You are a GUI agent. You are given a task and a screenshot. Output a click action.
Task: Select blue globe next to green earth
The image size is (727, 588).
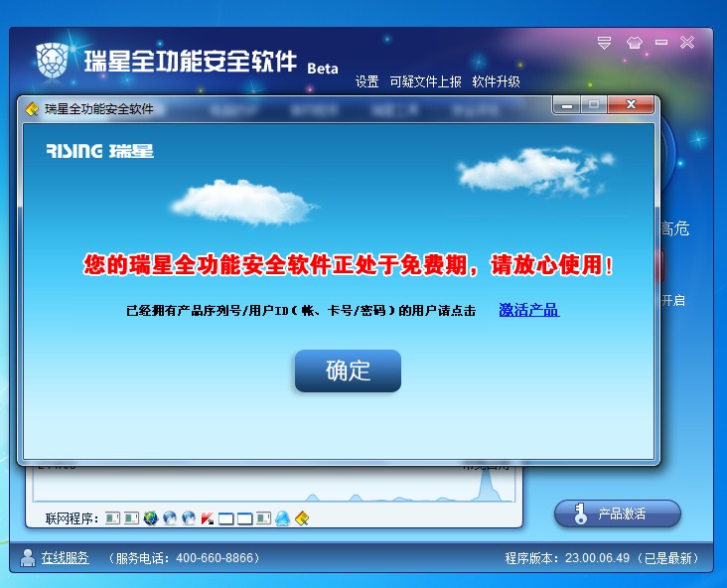(170, 518)
